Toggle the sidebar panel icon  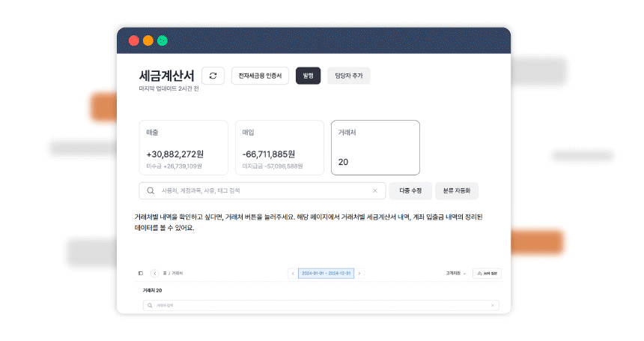(x=141, y=274)
